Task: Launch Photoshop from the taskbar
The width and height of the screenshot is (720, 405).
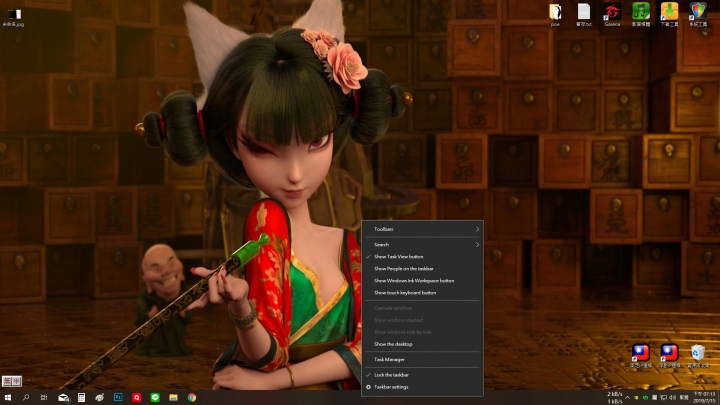Action: pos(118,398)
